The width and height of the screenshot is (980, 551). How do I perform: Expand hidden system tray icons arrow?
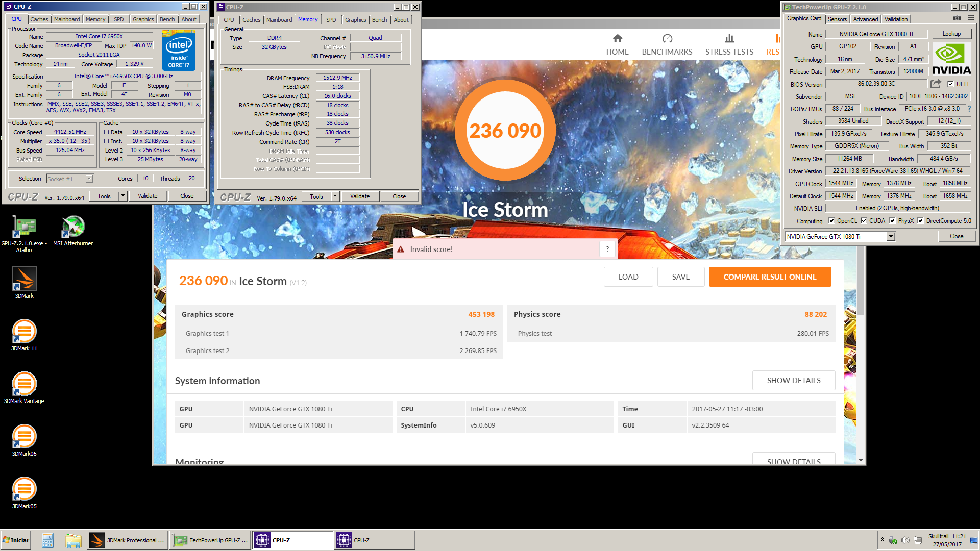click(882, 540)
